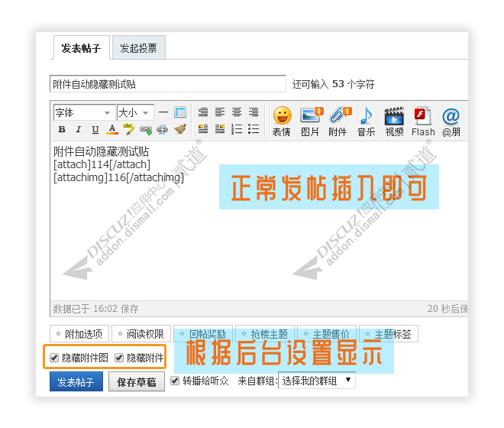Screen dimensions: 504x428
Task: Toggle italic text style
Action: pos(79,129)
